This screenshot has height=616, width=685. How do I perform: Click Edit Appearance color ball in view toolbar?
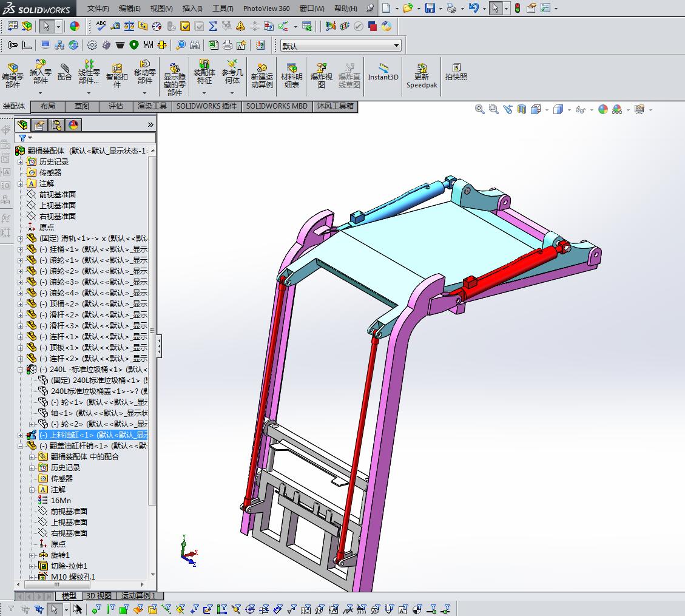602,109
